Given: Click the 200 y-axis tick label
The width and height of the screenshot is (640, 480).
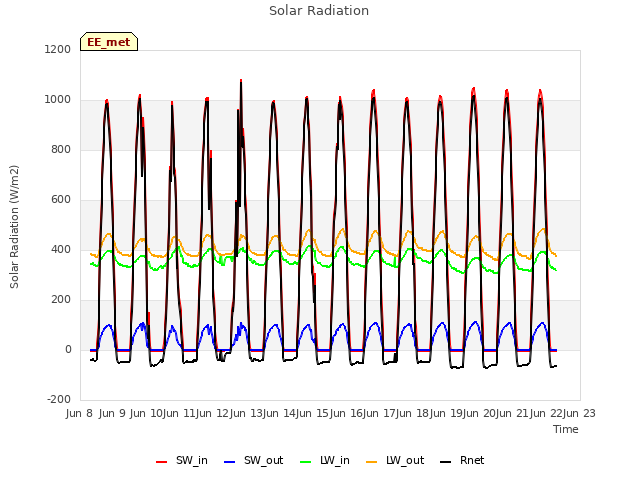Looking at the screenshot, I should click(x=61, y=300).
